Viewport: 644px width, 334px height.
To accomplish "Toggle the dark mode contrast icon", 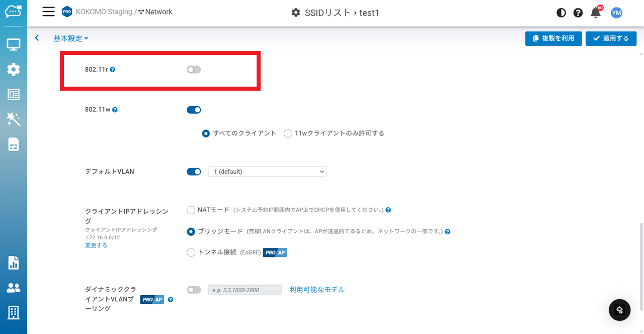I will 561,13.
